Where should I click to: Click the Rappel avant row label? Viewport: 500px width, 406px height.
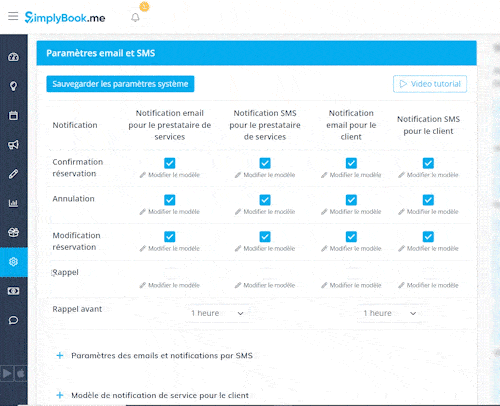click(x=77, y=309)
